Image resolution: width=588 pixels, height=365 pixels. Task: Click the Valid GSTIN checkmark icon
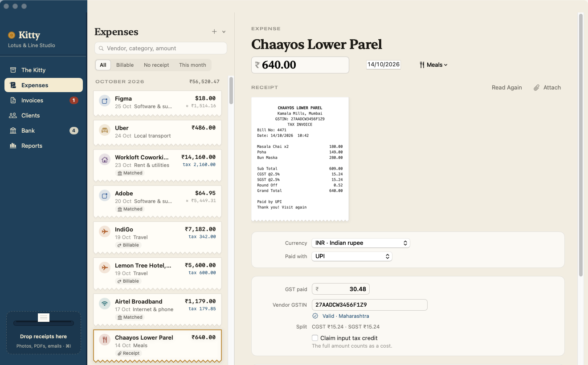coord(315,316)
